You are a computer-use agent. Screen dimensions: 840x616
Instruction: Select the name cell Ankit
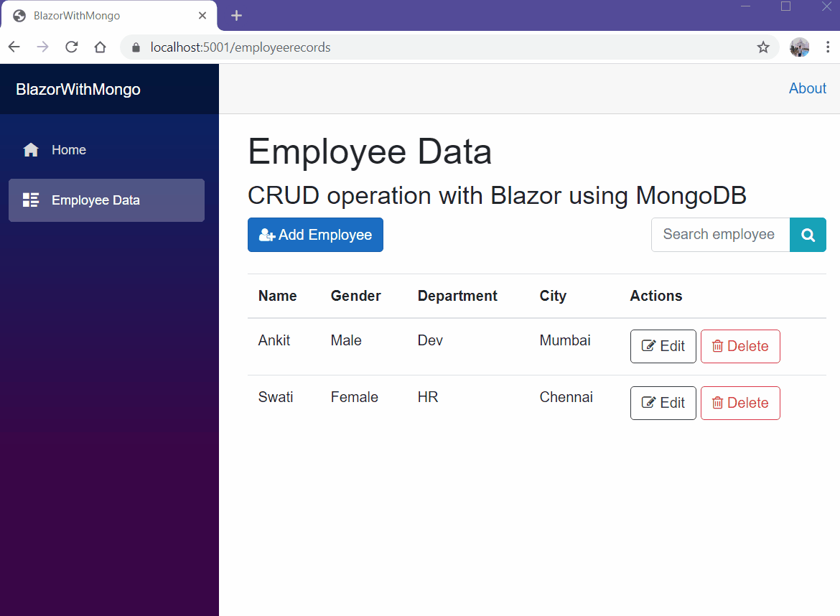[x=274, y=340]
